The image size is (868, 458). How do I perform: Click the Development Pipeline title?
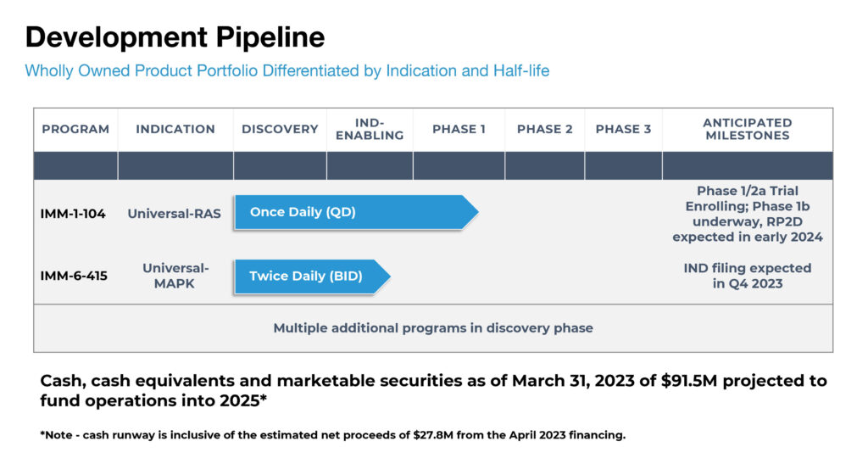(175, 37)
